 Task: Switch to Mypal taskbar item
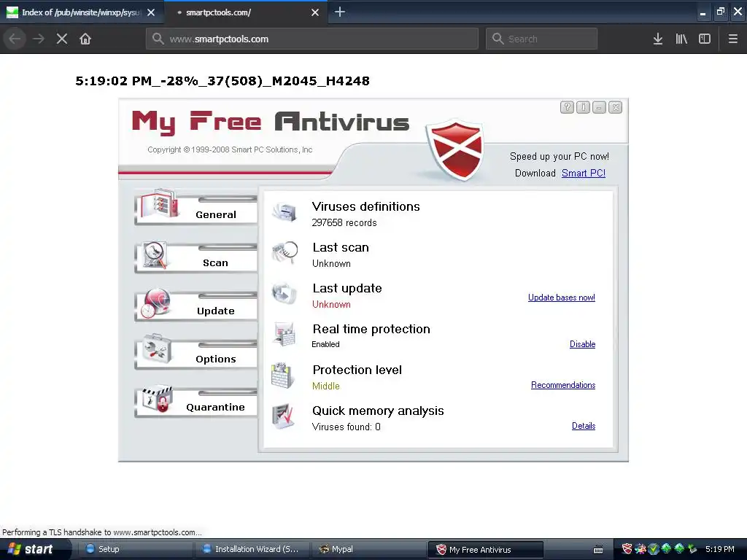(x=368, y=549)
